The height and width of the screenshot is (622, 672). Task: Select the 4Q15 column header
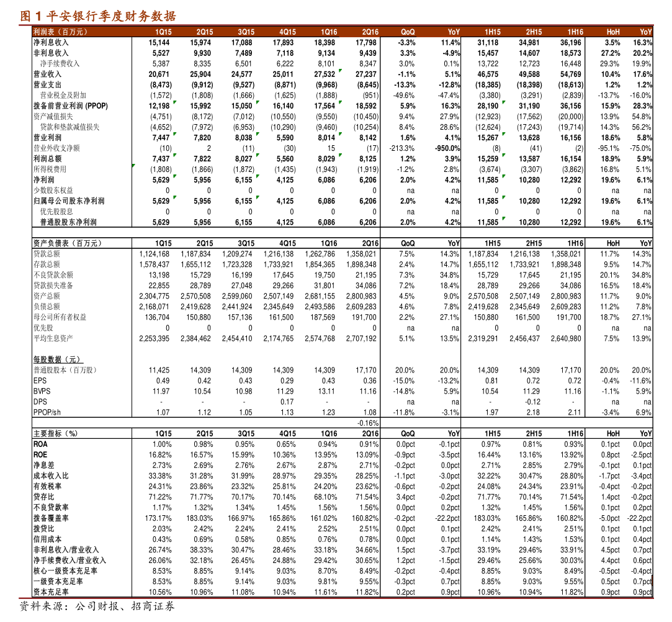[287, 32]
